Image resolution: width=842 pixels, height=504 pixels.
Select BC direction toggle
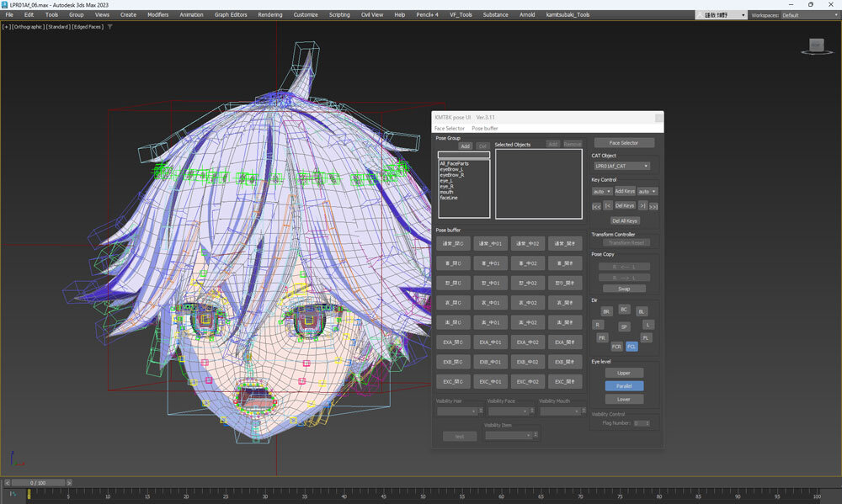pos(623,310)
